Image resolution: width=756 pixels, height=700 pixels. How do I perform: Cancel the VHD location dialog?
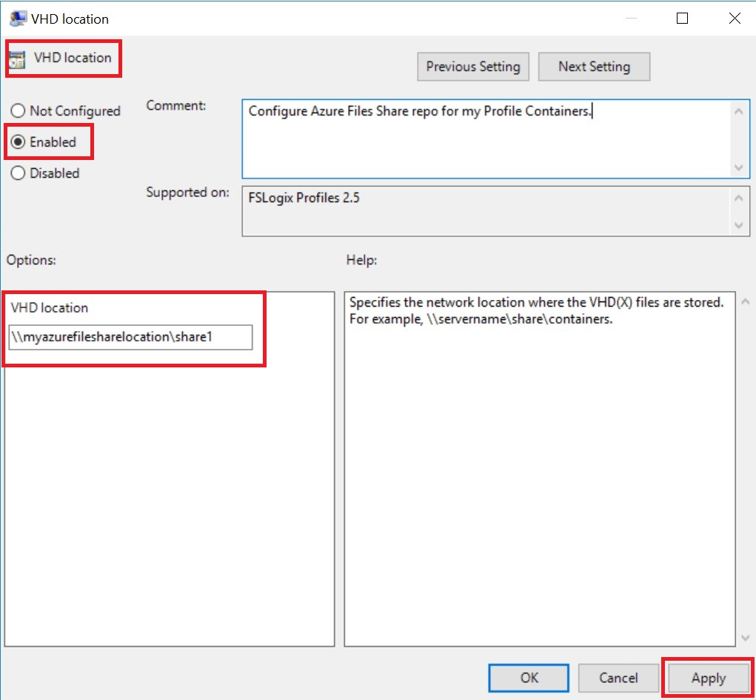tap(618, 678)
